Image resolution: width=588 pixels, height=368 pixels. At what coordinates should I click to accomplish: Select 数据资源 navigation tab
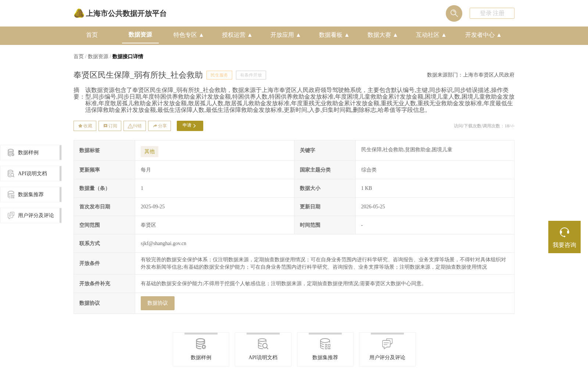click(x=140, y=35)
